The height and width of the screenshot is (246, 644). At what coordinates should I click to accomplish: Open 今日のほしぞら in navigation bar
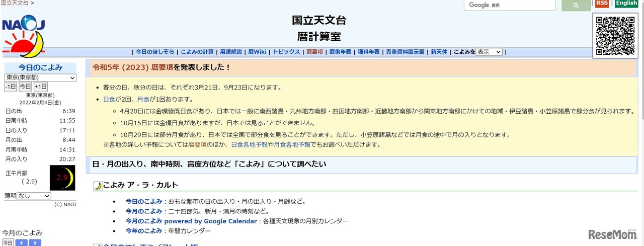pyautogui.click(x=155, y=52)
